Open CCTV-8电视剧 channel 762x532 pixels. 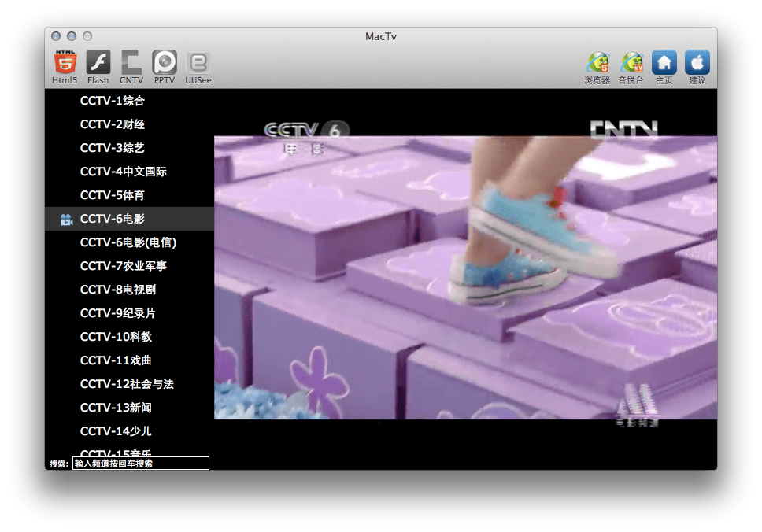coord(129,290)
